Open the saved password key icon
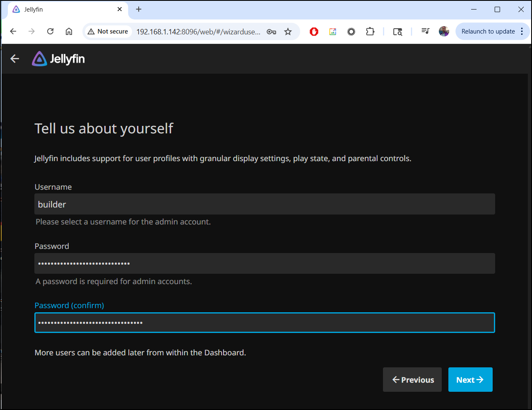Screen dimensions: 532x410 [271, 31]
